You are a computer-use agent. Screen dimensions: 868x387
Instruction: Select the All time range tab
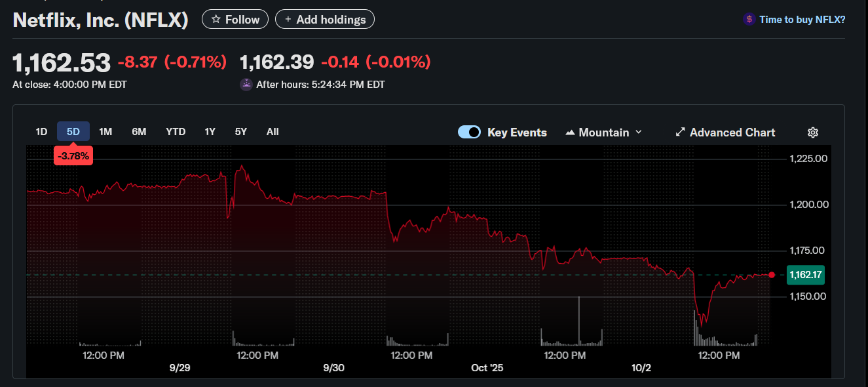(x=273, y=132)
